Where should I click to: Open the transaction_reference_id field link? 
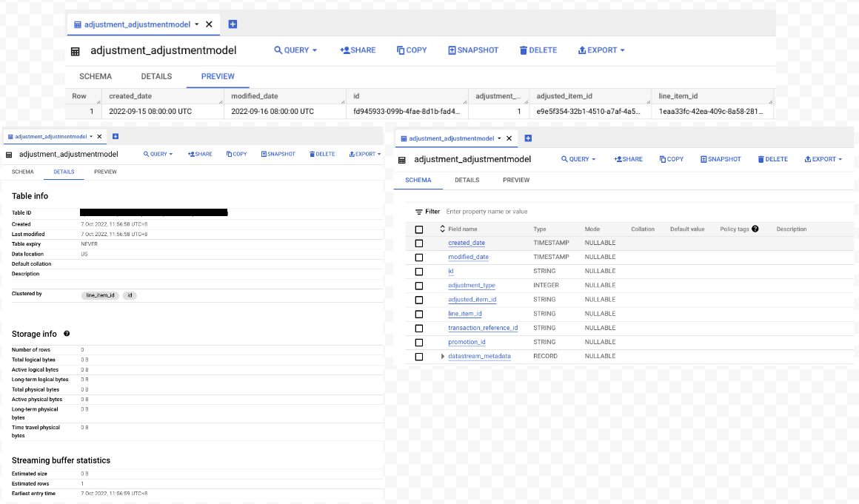tap(483, 328)
